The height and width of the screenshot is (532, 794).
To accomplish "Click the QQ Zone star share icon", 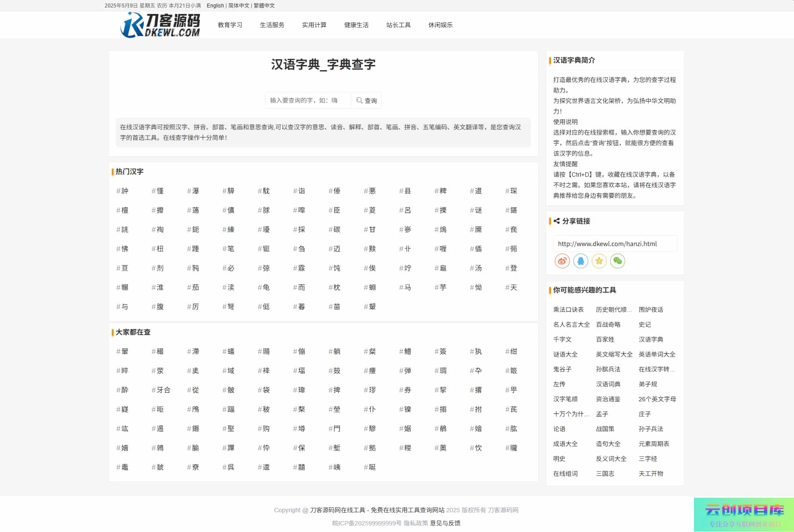I will click(x=599, y=261).
